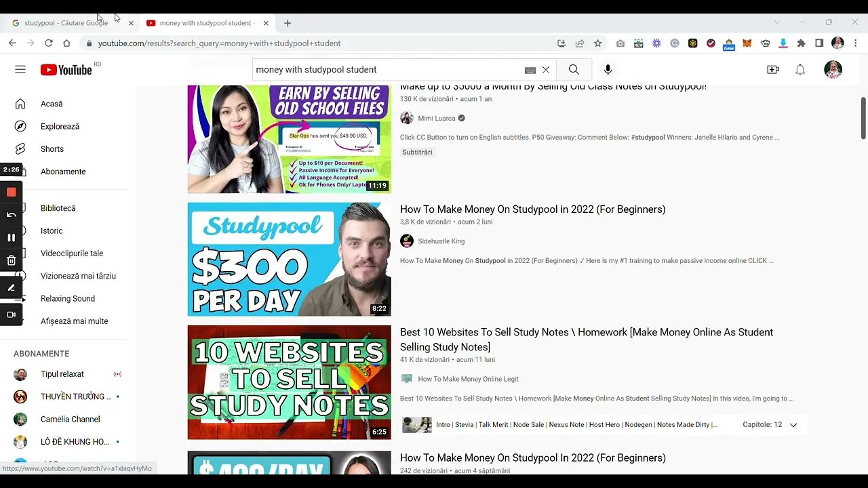Open the Sidehustle King channel link
The image size is (868, 488).
coord(441,241)
